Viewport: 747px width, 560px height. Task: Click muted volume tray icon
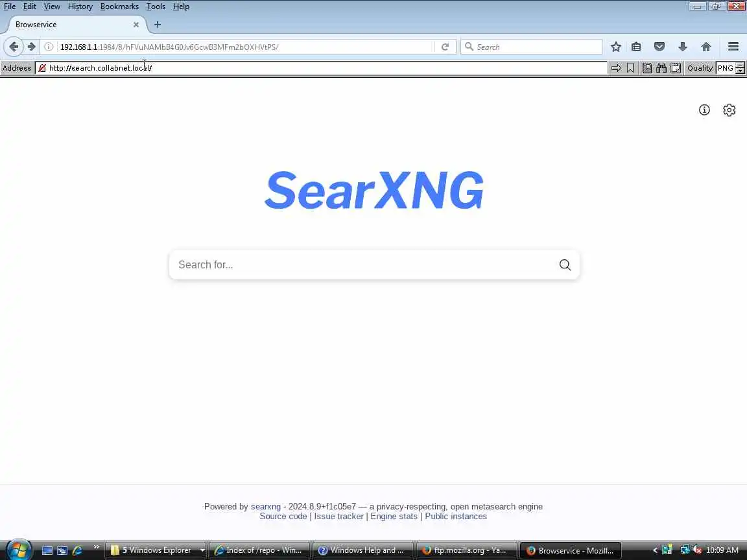697,550
